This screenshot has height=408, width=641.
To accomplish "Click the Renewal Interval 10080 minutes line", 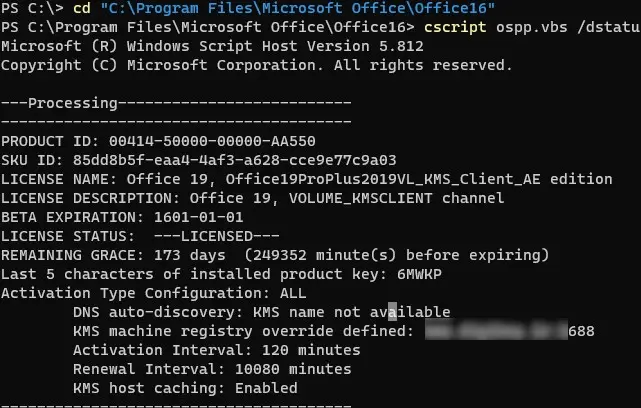I will [212, 369].
